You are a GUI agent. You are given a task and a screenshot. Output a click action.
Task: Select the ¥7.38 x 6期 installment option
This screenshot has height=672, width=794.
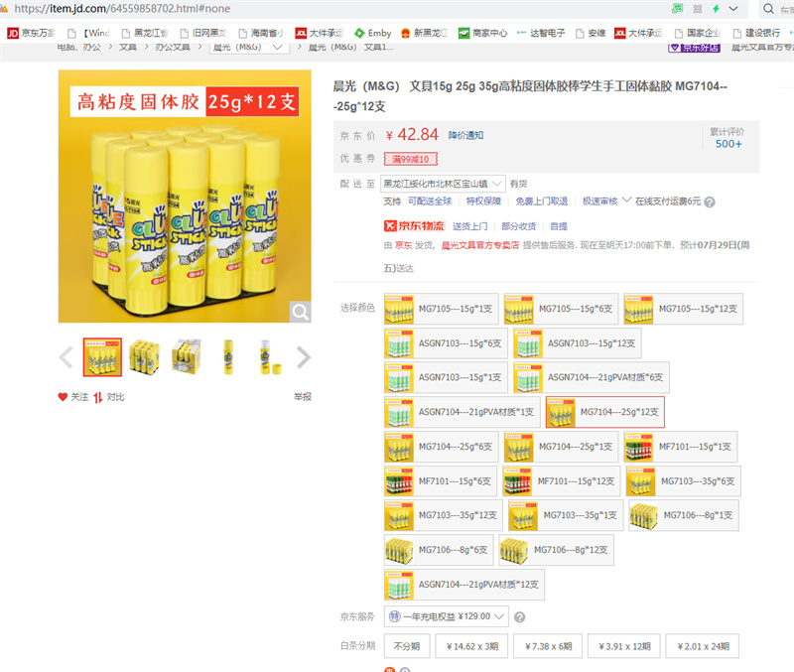pos(548,646)
